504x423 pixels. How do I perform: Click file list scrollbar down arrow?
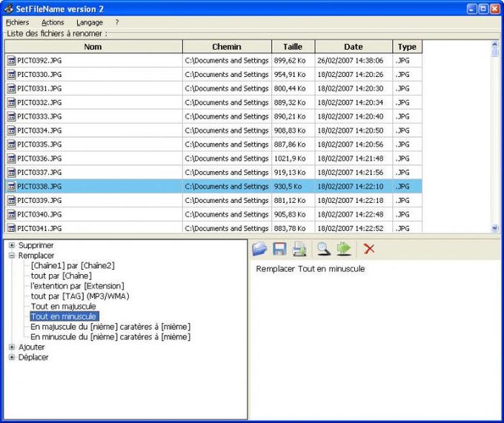point(494,228)
